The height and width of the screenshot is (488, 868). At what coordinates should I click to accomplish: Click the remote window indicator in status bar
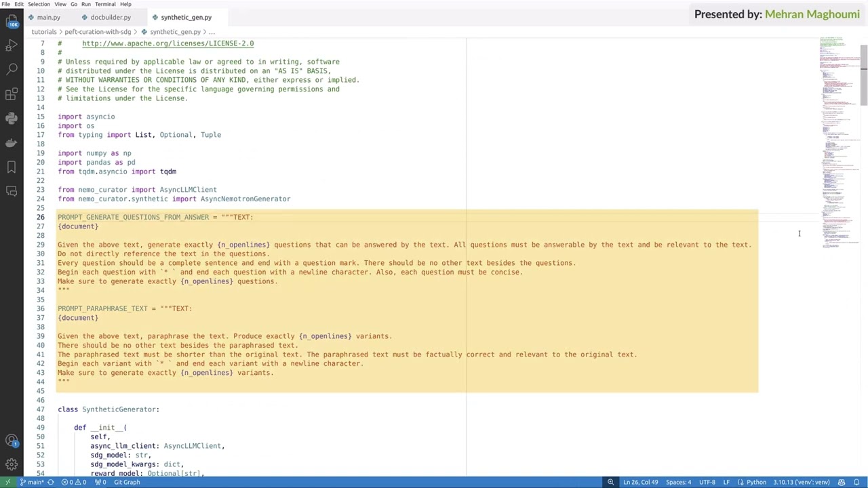point(7,482)
